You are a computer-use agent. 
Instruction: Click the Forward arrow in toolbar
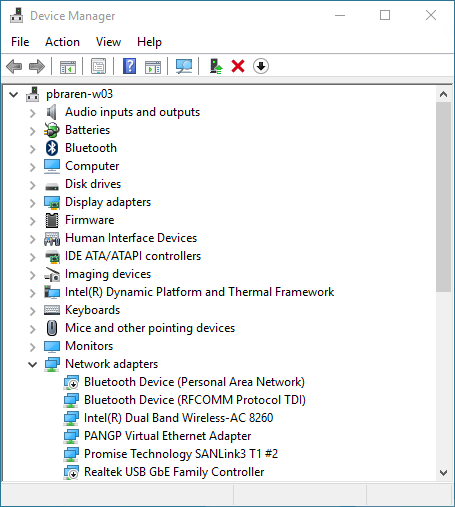[37, 66]
